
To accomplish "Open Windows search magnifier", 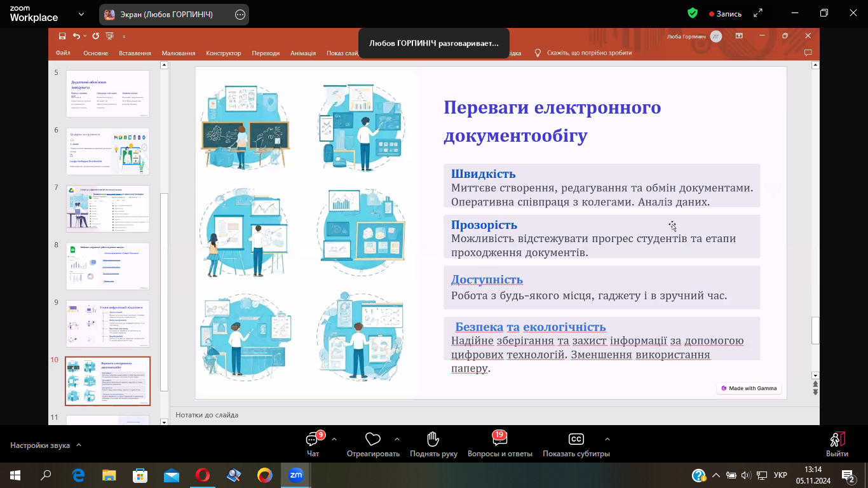I will click(x=46, y=475).
